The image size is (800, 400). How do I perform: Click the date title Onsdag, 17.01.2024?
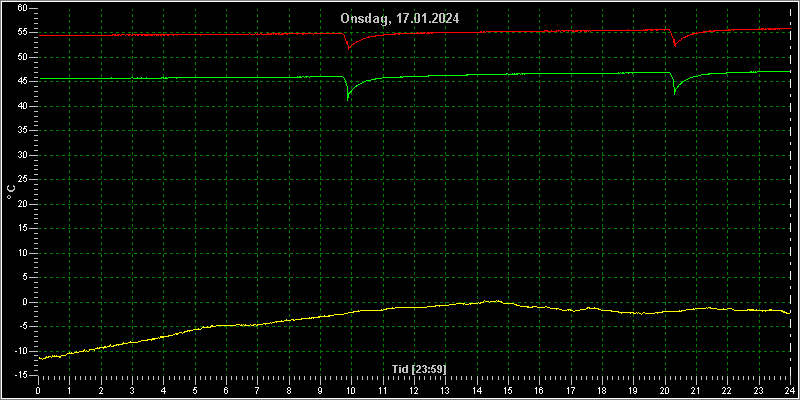point(400,19)
